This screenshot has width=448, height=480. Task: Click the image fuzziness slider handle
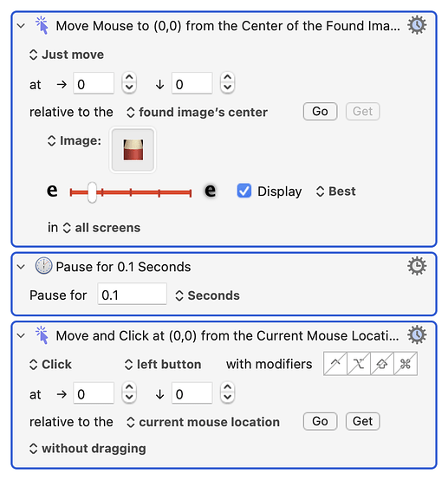point(92,192)
